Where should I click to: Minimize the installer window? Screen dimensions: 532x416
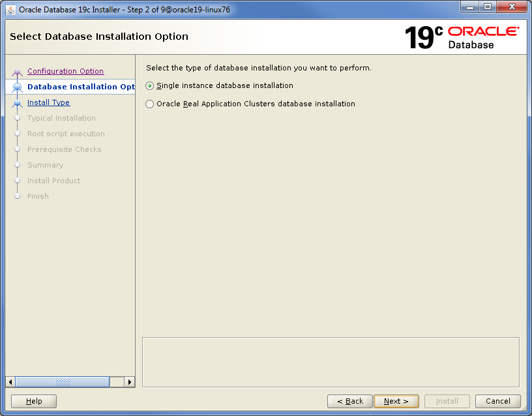pyautogui.click(x=471, y=8)
